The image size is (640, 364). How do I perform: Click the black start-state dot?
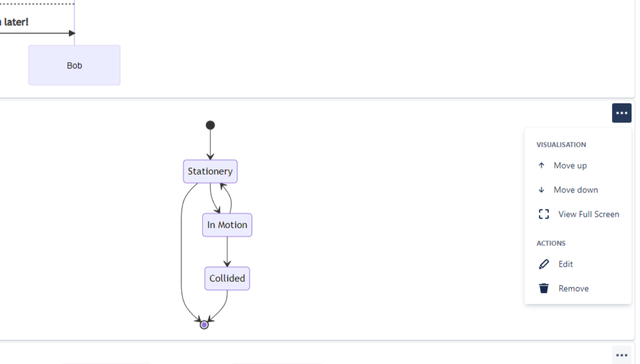(x=210, y=125)
